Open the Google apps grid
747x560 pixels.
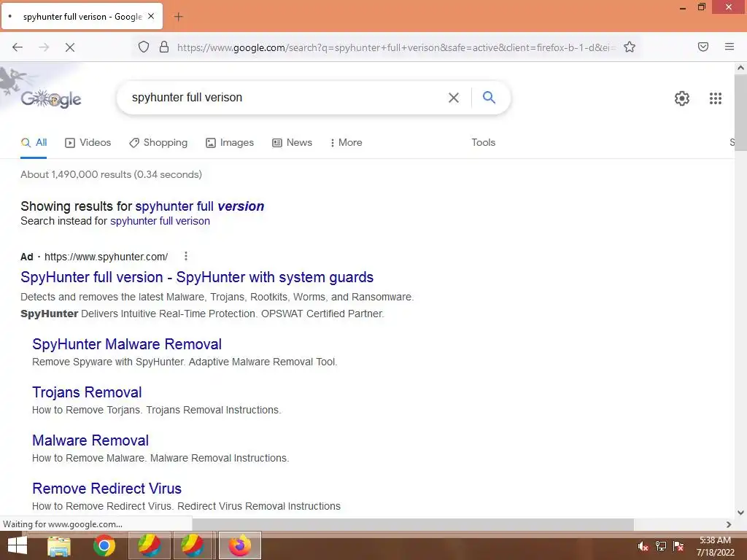click(x=715, y=98)
